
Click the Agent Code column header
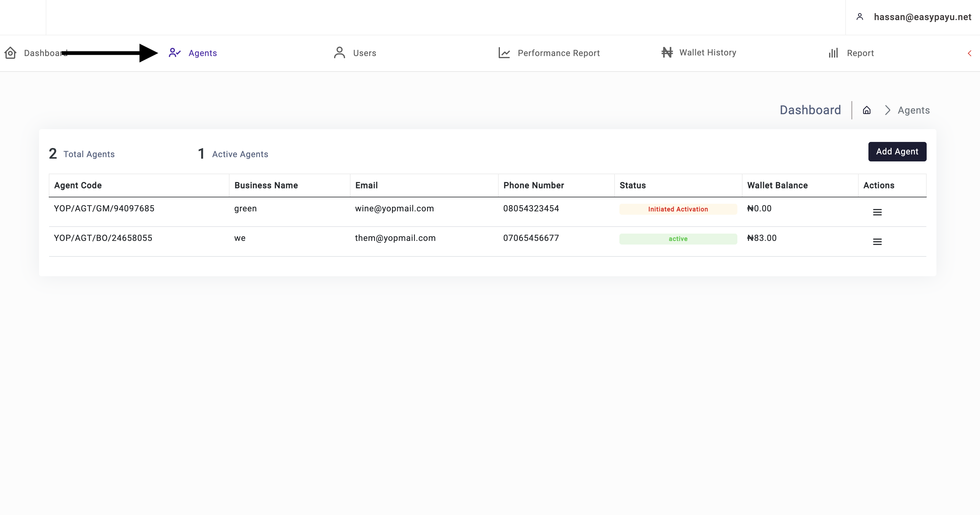(78, 185)
